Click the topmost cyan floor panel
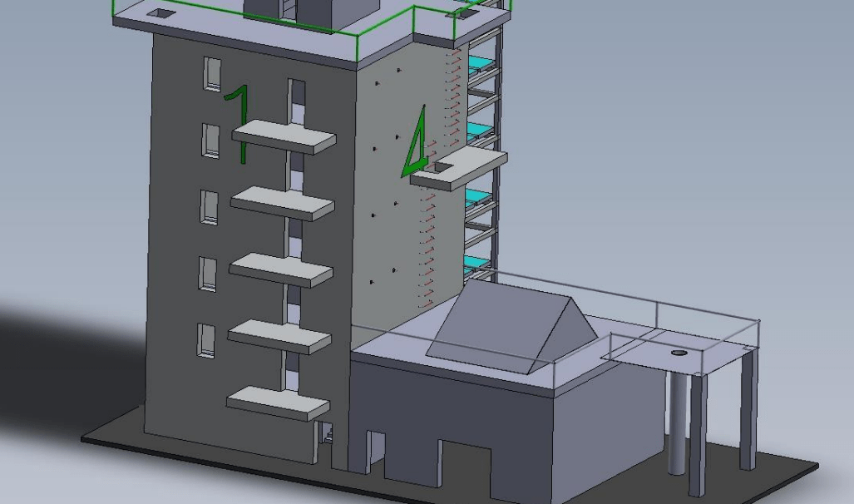The image size is (854, 504). pos(480,63)
